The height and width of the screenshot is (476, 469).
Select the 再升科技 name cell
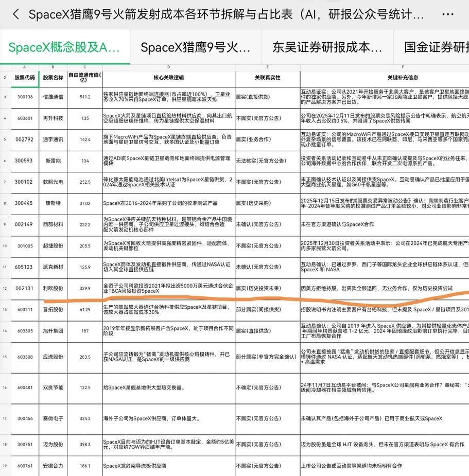point(53,118)
